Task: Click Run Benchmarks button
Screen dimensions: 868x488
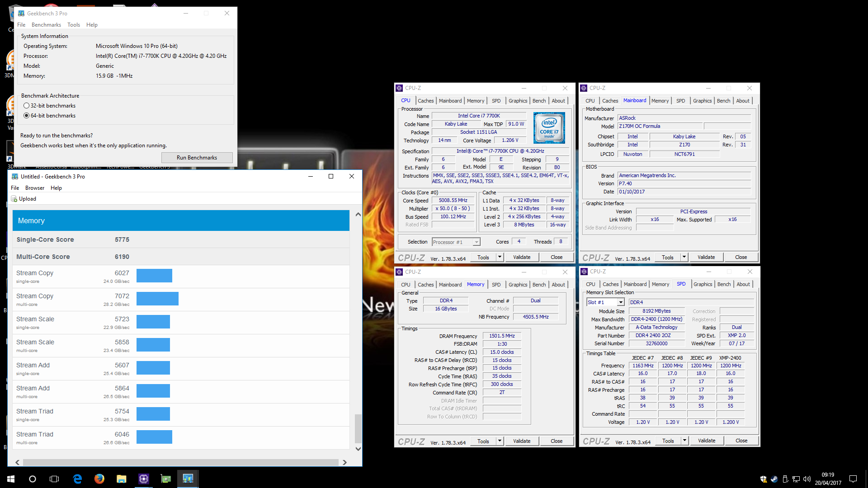Action: [197, 158]
